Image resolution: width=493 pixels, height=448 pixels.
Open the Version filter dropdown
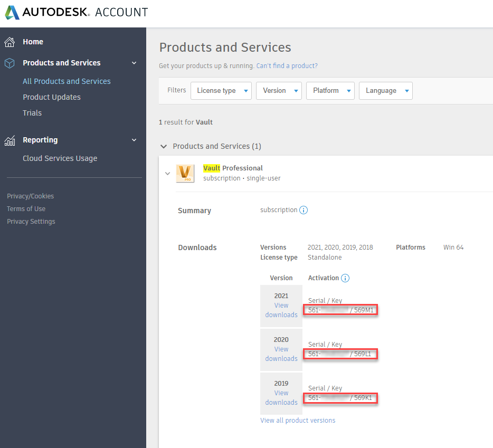pyautogui.click(x=279, y=90)
